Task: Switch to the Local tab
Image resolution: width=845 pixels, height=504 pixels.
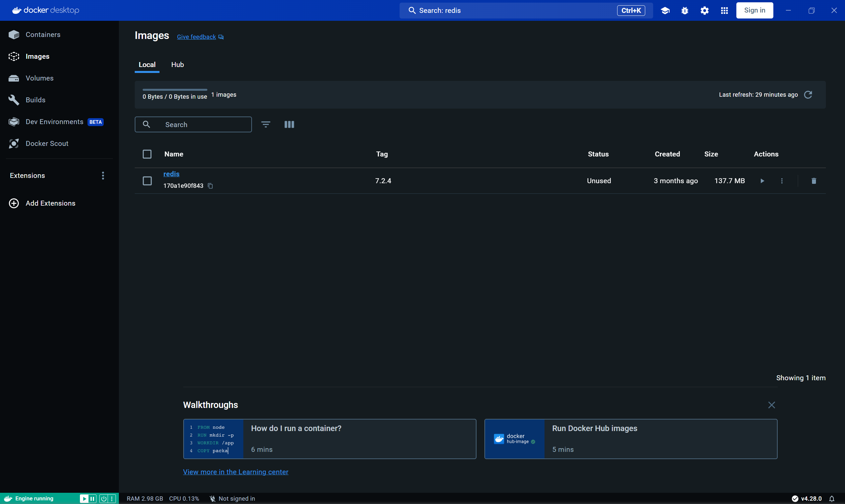Action: tap(147, 64)
